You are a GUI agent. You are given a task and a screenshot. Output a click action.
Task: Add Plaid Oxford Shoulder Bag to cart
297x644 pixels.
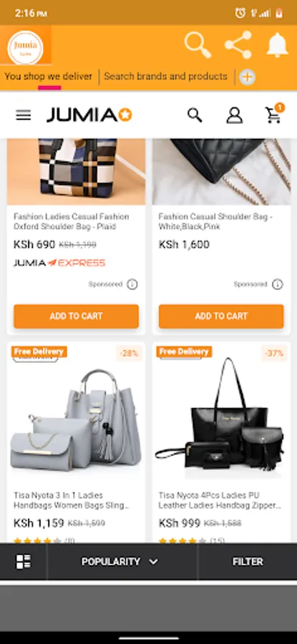point(76,316)
